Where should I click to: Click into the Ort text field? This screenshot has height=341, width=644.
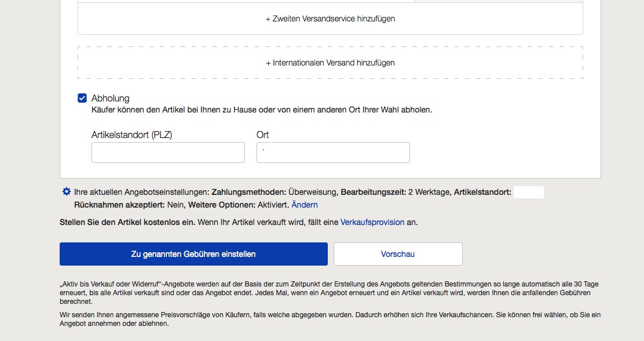tap(333, 153)
